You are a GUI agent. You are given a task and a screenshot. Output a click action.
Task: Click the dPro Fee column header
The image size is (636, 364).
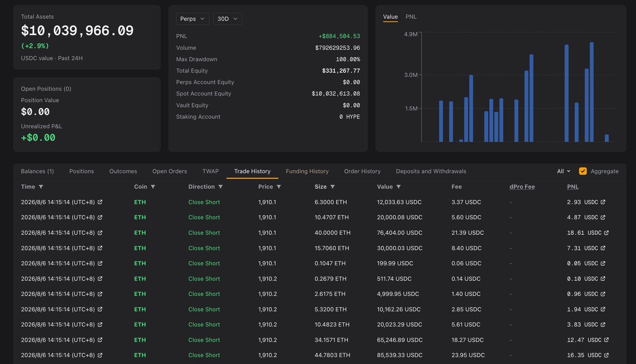[x=522, y=187]
